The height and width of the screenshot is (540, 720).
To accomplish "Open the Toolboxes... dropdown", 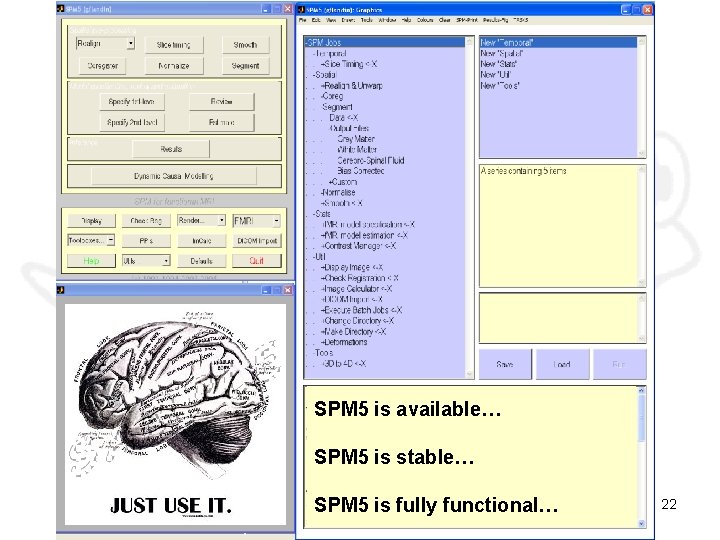I will [91, 240].
